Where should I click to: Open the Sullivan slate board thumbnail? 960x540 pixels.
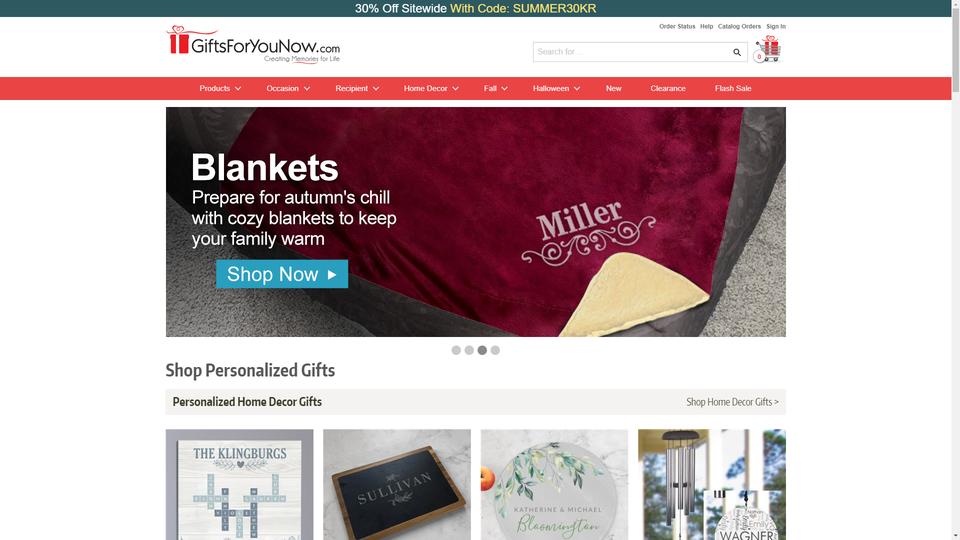click(397, 484)
